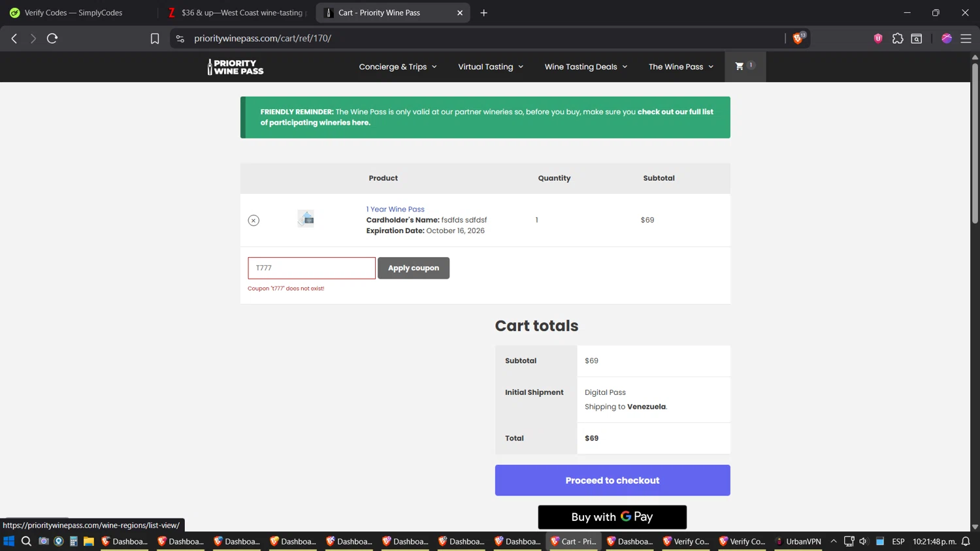980x551 pixels.
Task: Expand the Concierge & Trips dropdown
Action: tap(397, 67)
